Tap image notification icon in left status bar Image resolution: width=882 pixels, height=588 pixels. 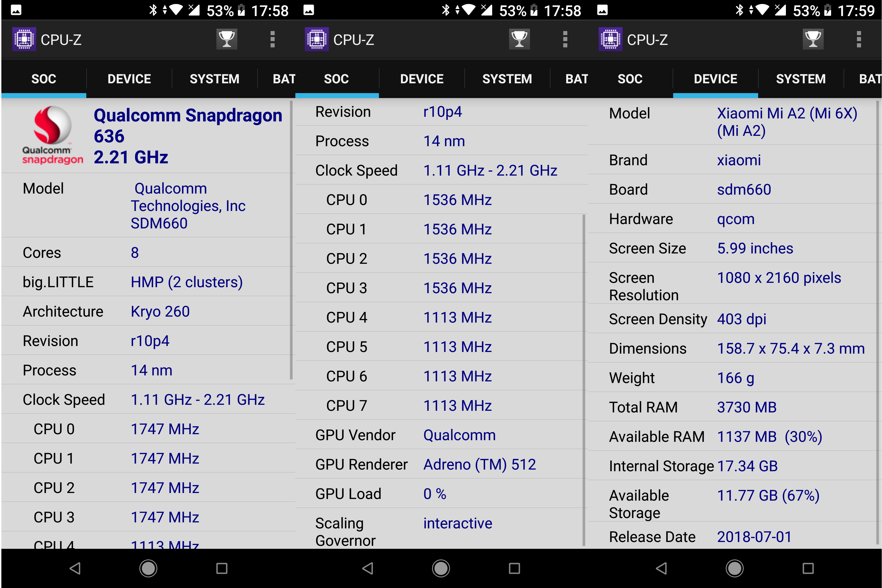[16, 10]
